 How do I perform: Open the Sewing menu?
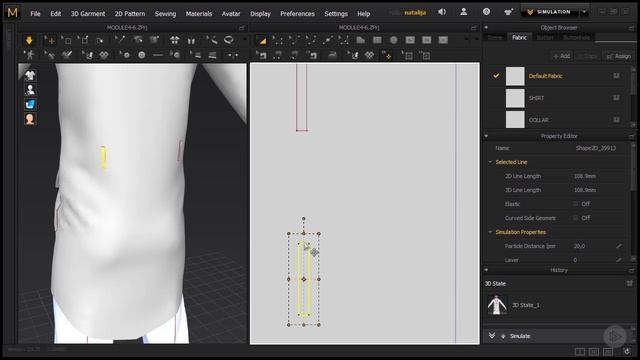(165, 13)
